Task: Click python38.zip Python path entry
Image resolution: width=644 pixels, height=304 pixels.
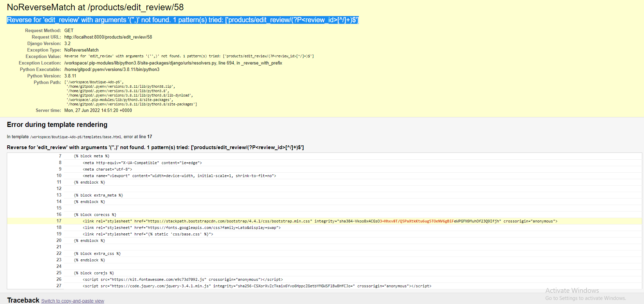Action: click(121, 87)
